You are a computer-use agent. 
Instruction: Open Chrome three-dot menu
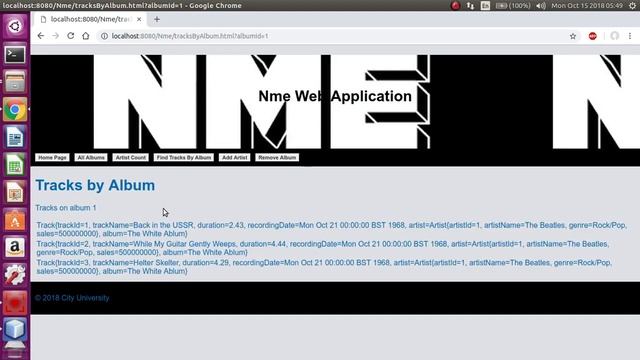630,36
